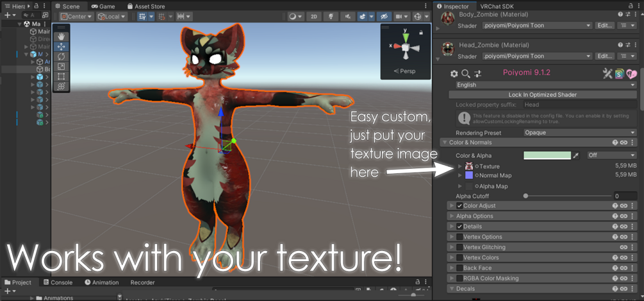Open gizmos globe icon
This screenshot has width=644, height=301.
(x=418, y=17)
